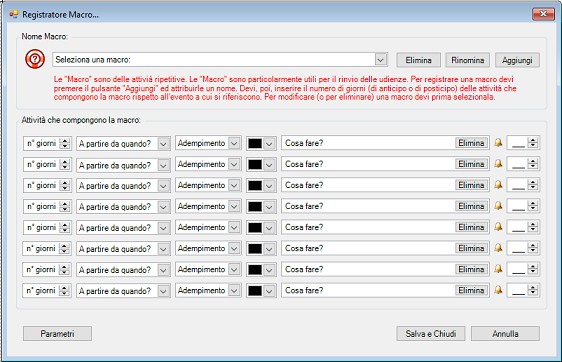
Task: Open the black color picker in the fifth row
Action: point(269,228)
